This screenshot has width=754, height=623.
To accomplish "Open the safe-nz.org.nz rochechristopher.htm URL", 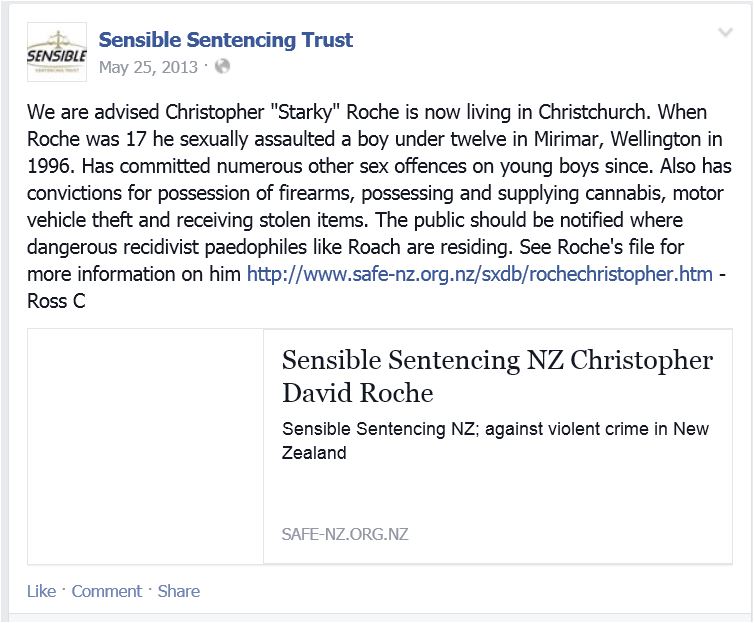I will point(479,273).
